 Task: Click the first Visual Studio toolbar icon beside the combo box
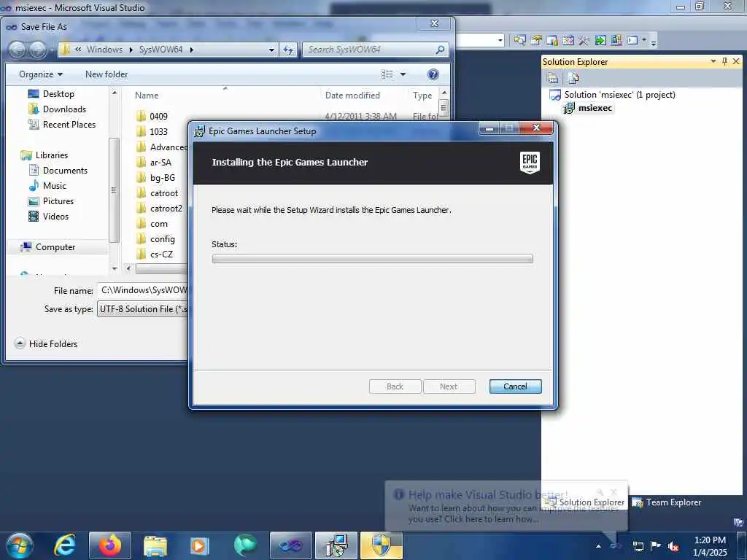519,41
